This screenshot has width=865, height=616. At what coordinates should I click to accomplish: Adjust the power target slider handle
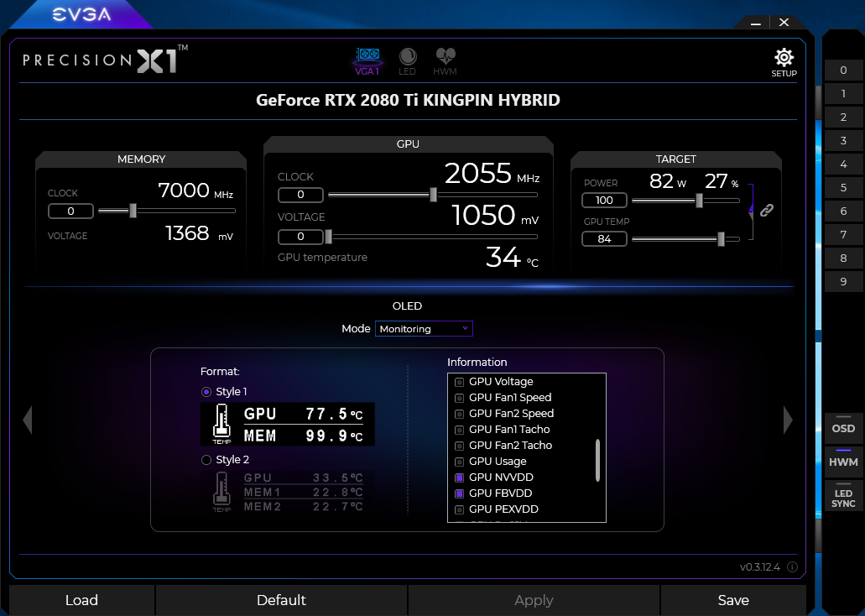[700, 201]
